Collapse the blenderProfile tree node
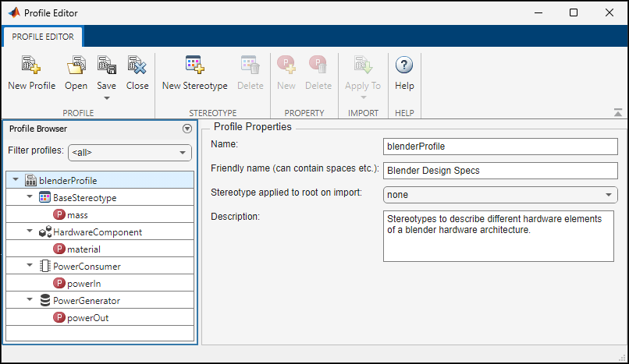The width and height of the screenshot is (629, 364). pos(16,180)
